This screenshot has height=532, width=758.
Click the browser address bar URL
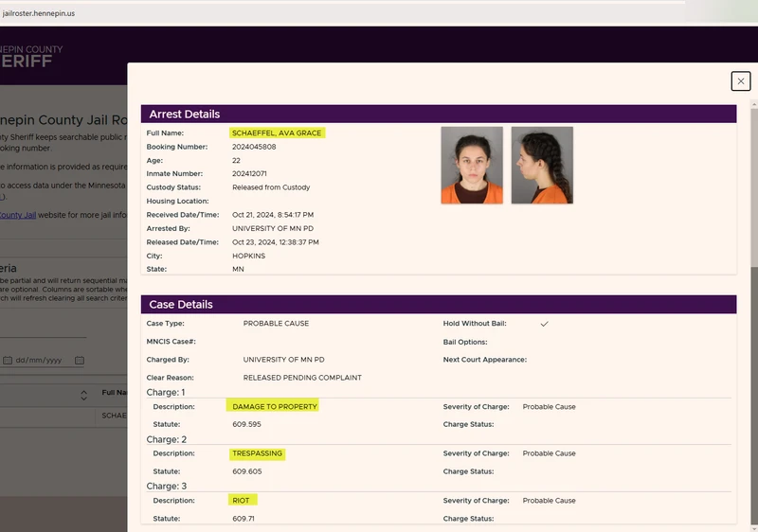pyautogui.click(x=39, y=13)
